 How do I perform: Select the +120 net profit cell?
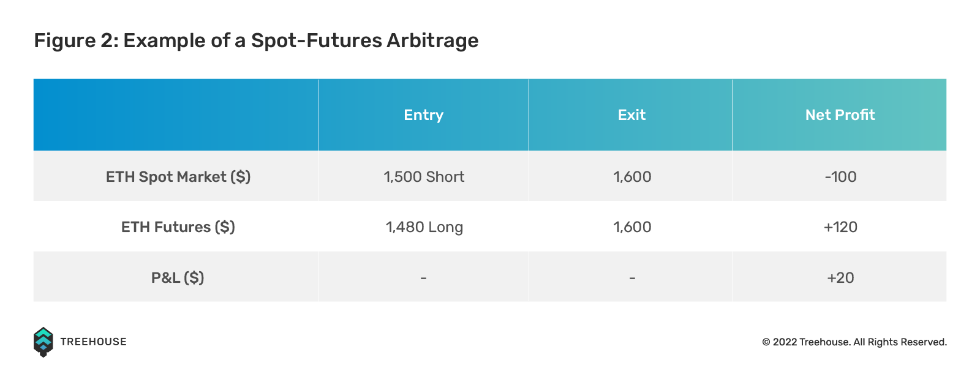[840, 227]
